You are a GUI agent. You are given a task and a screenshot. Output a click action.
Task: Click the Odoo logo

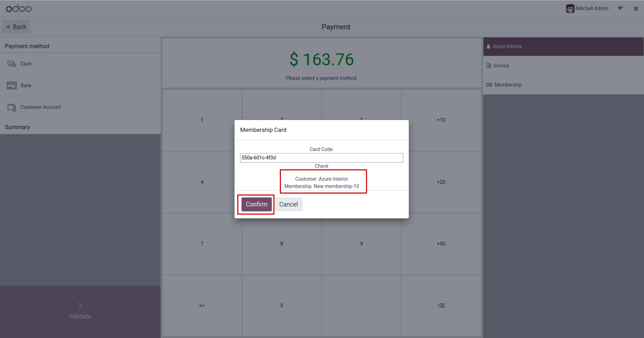click(19, 8)
